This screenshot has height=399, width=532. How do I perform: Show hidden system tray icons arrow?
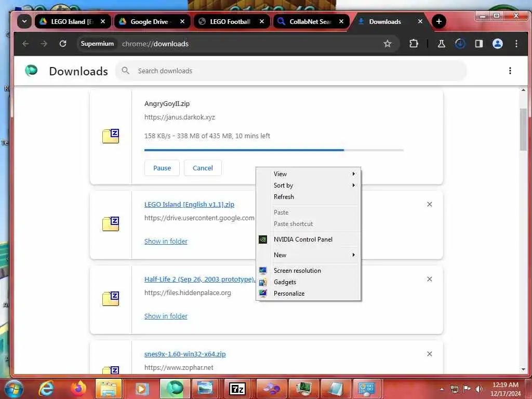tap(442, 389)
